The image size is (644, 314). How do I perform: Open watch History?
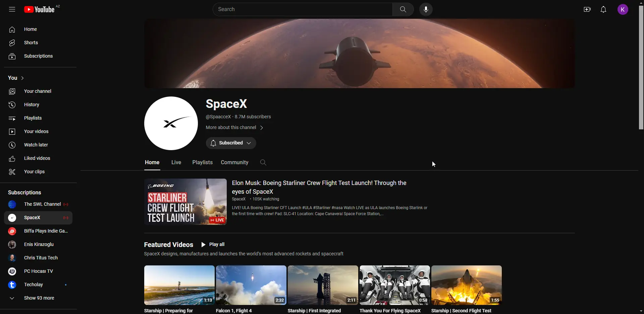(x=38, y=105)
